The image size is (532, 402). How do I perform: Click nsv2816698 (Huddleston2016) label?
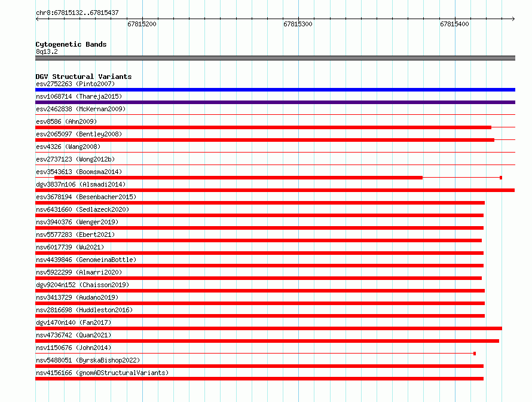pos(84,310)
